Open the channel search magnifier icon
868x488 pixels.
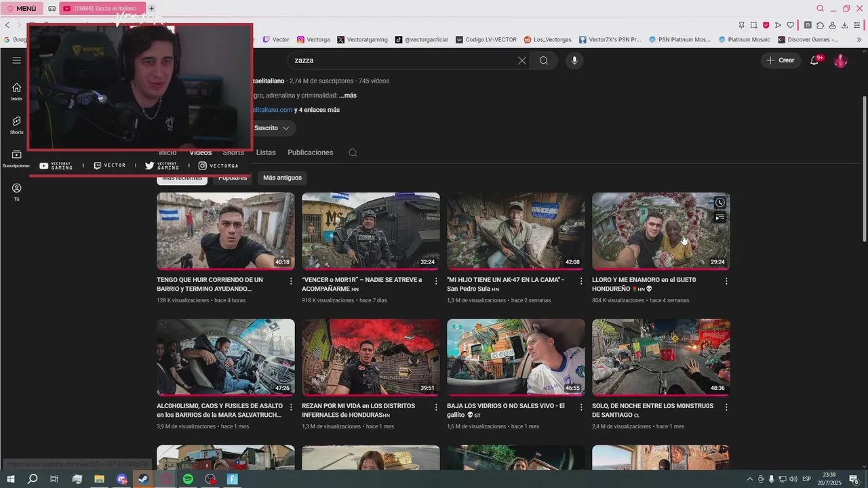pos(353,152)
